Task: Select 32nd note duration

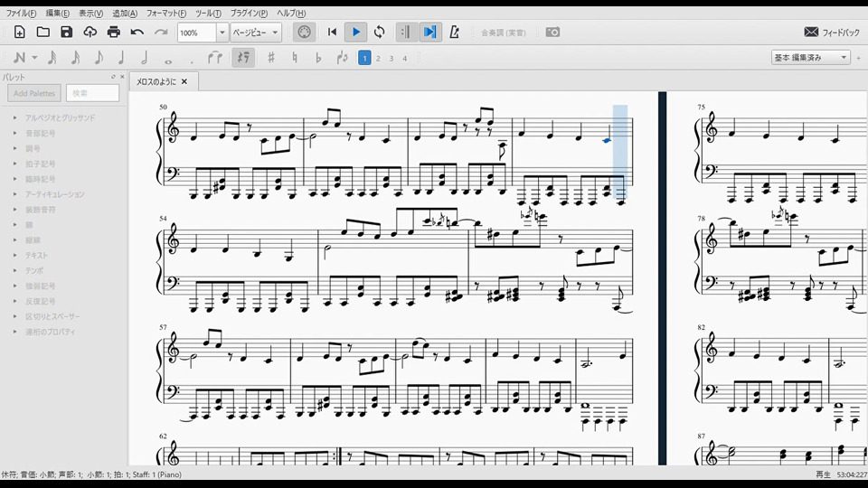Action: click(x=52, y=58)
